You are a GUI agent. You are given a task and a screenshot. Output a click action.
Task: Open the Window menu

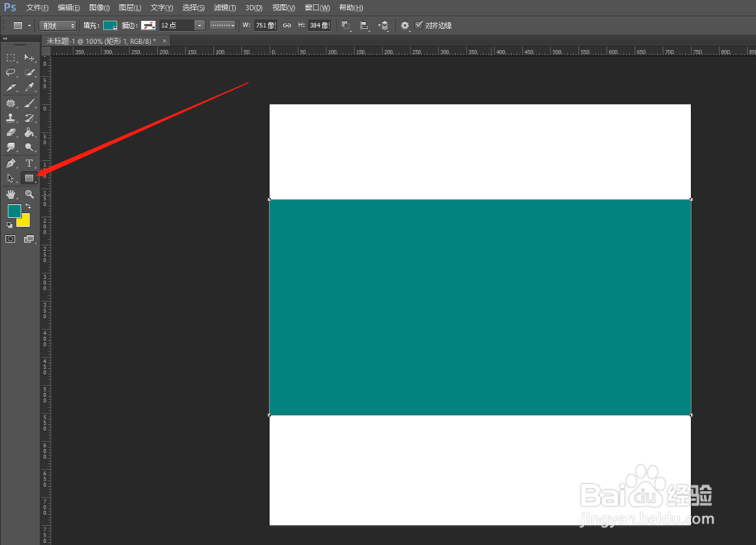coord(318,8)
